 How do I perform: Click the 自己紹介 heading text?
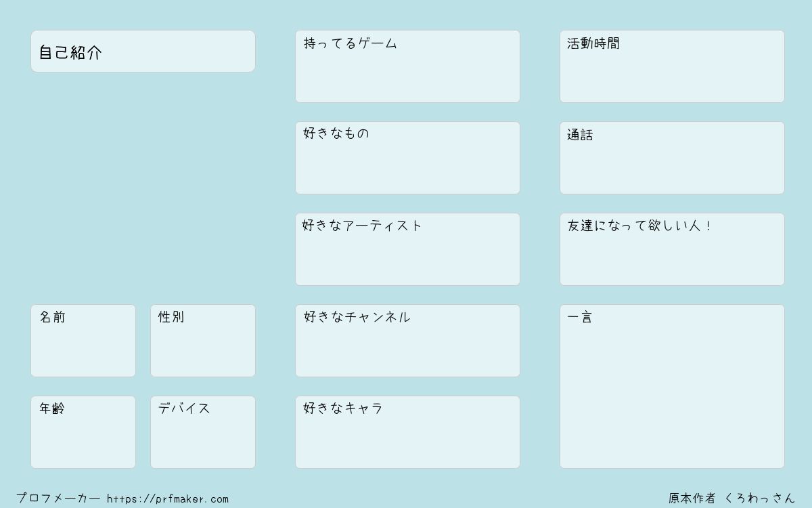click(70, 53)
